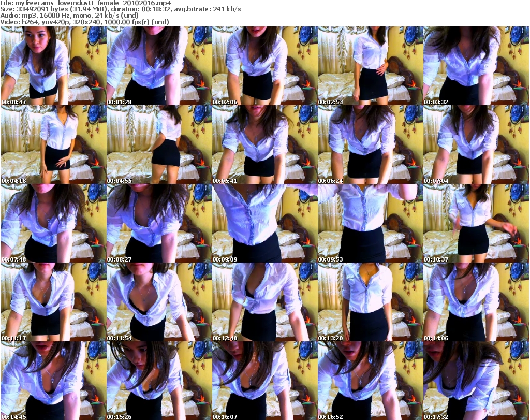Select the thumbnail stamped 00:02:06
This screenshot has height=420, width=530.
pyautogui.click(x=264, y=66)
